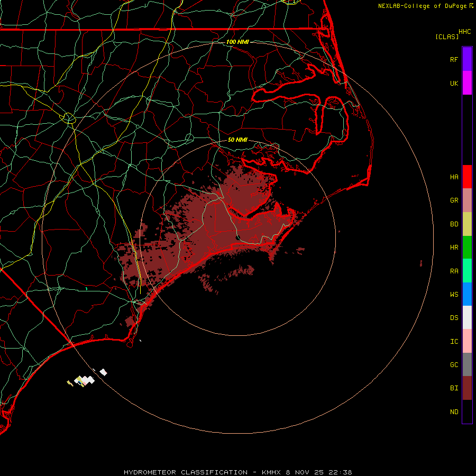476x476 pixels.
Task: Click the BD yellow legend swatch
Action: point(467,224)
